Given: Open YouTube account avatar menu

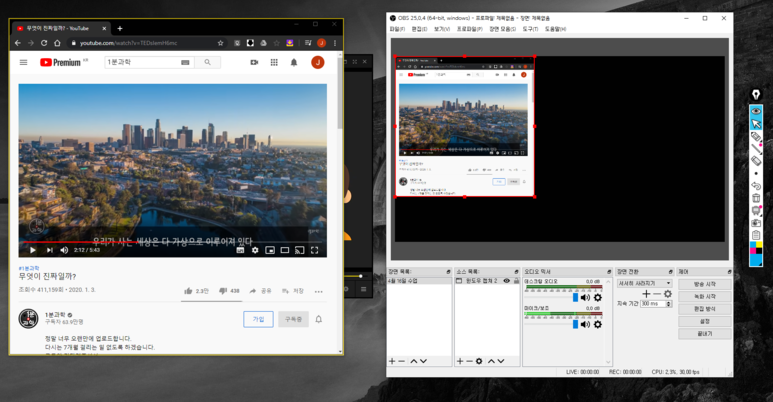Looking at the screenshot, I should click(x=317, y=62).
